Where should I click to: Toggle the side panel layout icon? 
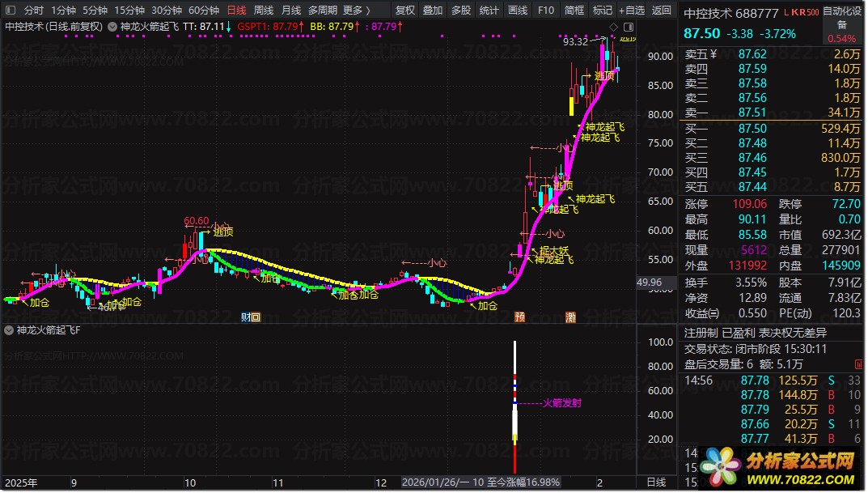tap(627, 27)
